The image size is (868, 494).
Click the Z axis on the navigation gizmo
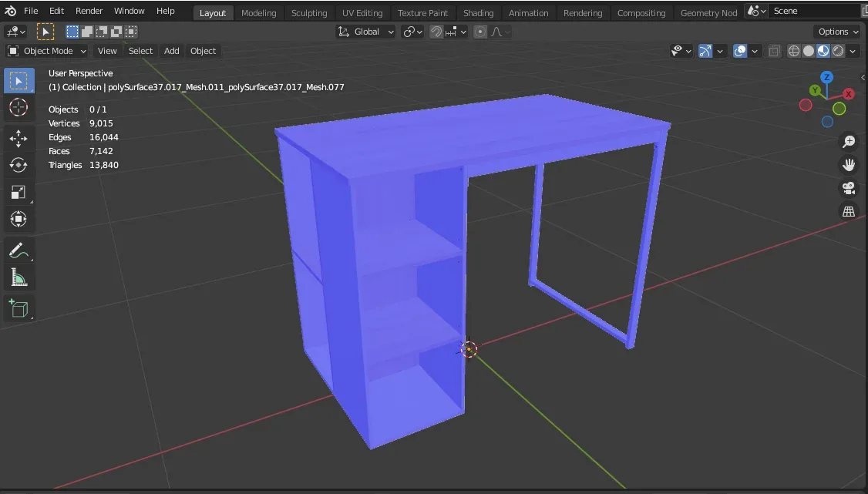click(x=826, y=77)
